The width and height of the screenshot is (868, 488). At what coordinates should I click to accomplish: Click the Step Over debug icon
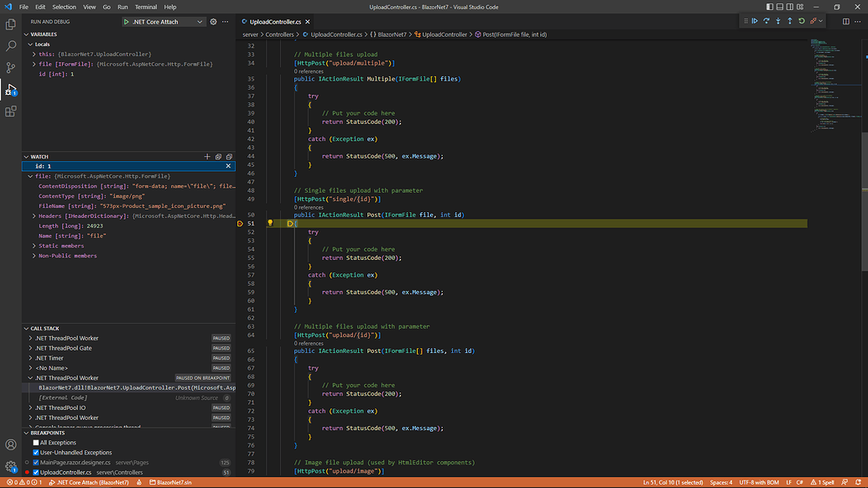coord(767,21)
